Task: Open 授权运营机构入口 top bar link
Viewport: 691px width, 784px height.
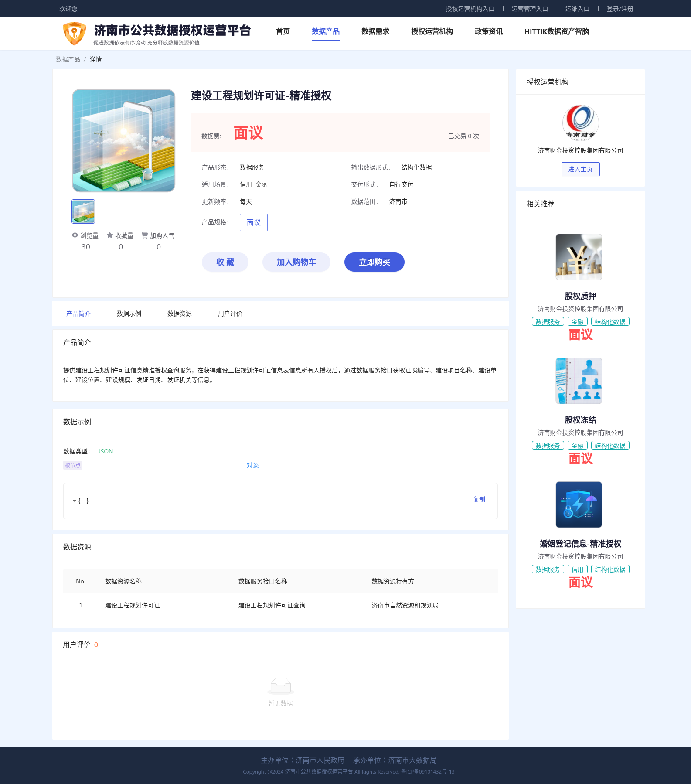Action: [470, 9]
